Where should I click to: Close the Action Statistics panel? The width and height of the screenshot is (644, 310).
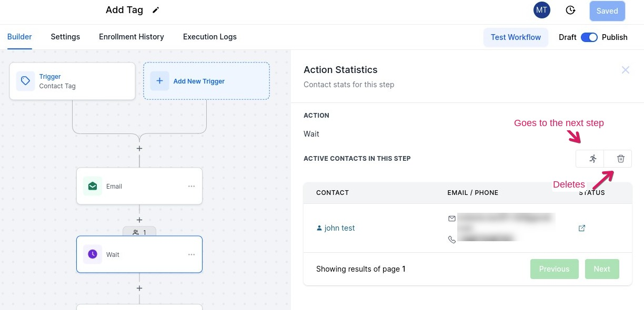click(x=625, y=70)
